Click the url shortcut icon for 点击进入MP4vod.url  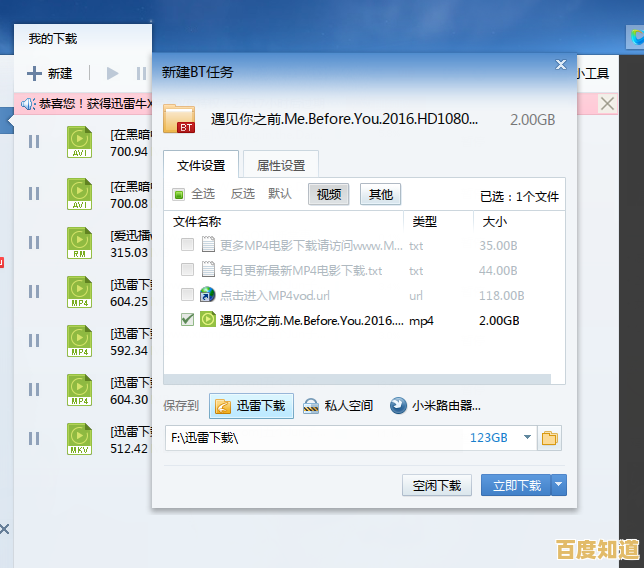tap(207, 294)
